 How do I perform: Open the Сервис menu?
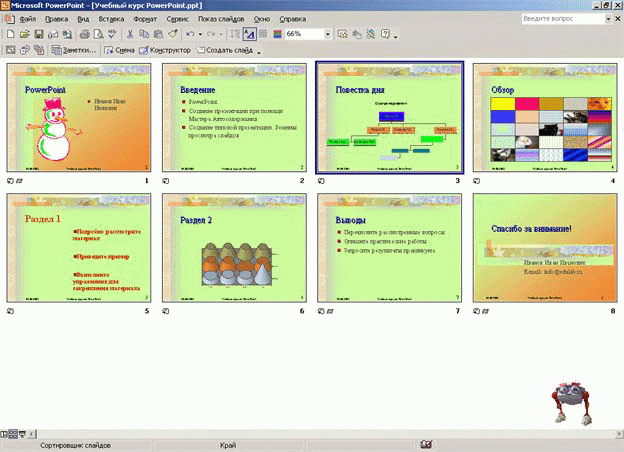click(177, 19)
